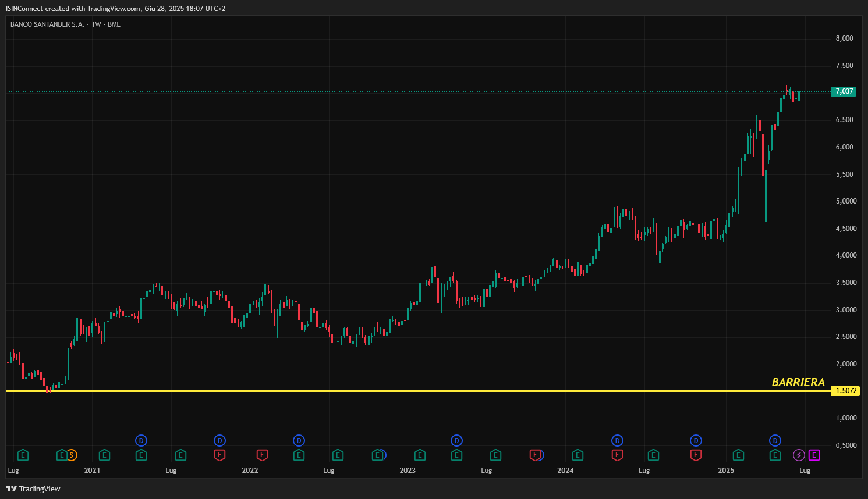Click the green E marker under the first-half 2021 dividend D
This screenshot has width=868, height=499.
[x=141, y=455]
